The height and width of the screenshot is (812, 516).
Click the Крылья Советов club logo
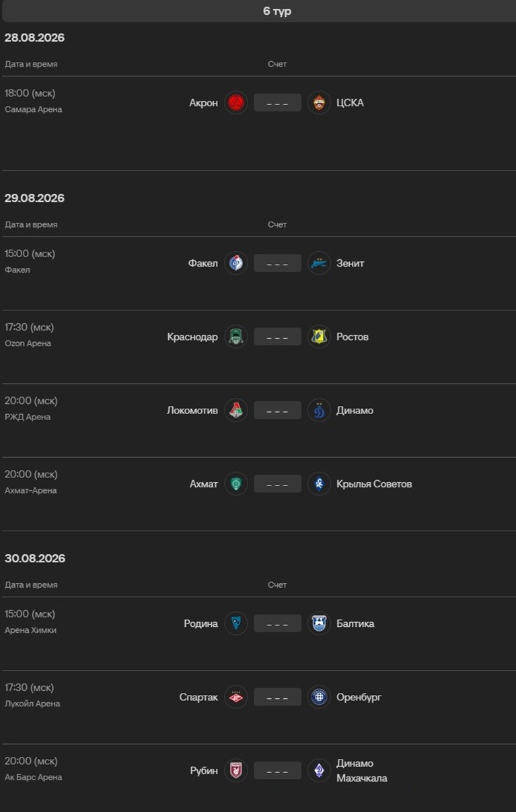click(x=319, y=483)
